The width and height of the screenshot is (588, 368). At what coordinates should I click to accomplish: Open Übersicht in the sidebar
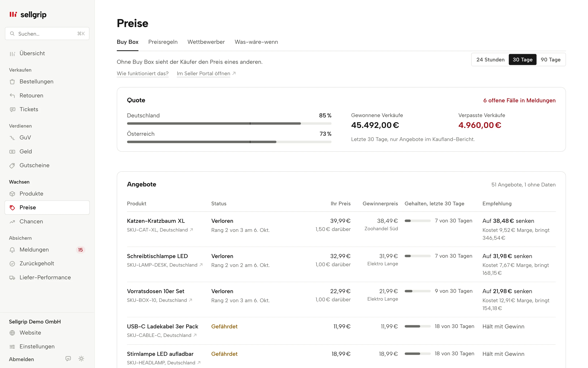[47, 53]
